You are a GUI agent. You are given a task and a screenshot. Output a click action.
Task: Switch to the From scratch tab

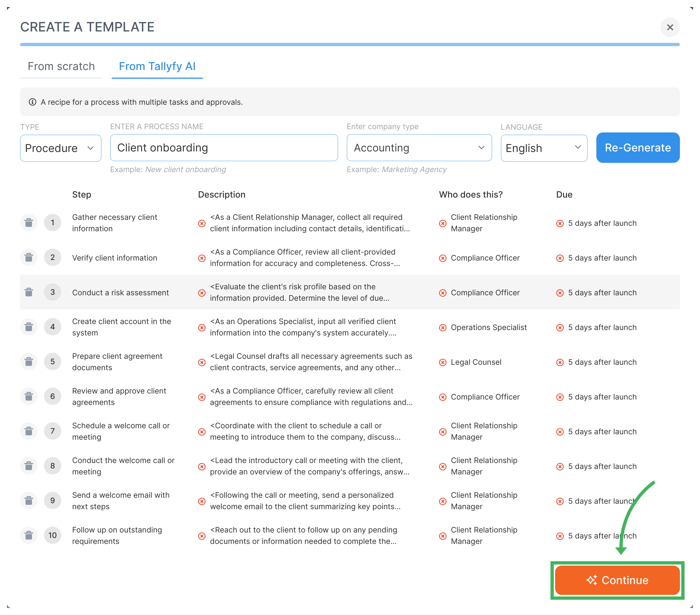click(x=61, y=66)
